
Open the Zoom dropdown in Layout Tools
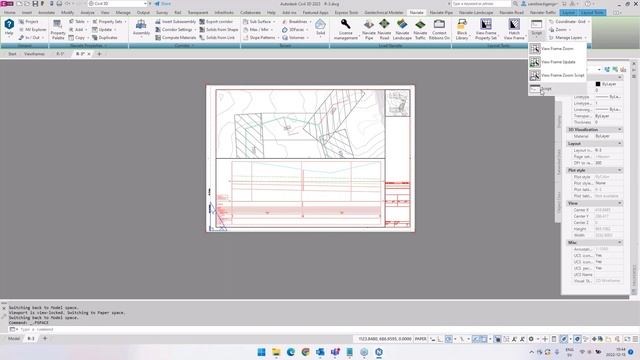[559, 29]
